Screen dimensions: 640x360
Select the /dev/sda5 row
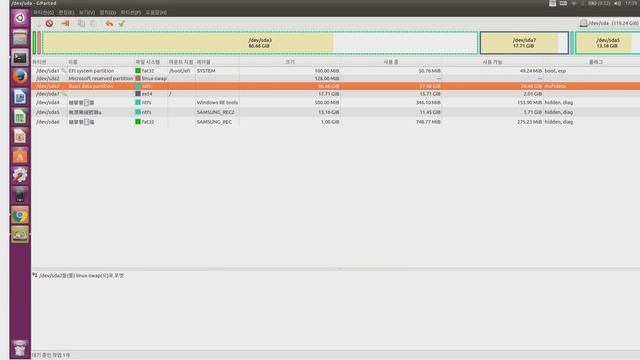tap(336, 112)
